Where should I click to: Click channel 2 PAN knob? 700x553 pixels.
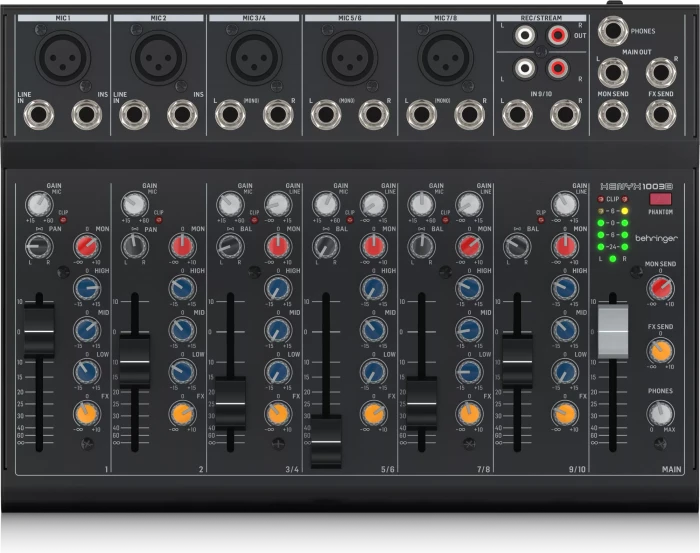tap(135, 246)
